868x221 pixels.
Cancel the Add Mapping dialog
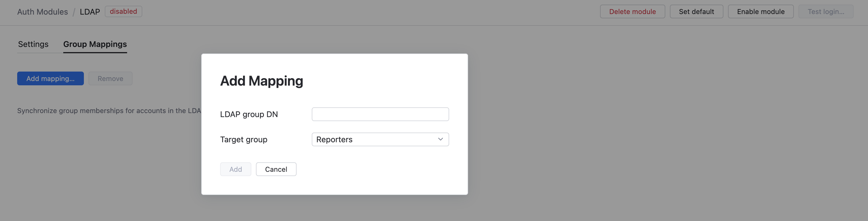point(276,169)
